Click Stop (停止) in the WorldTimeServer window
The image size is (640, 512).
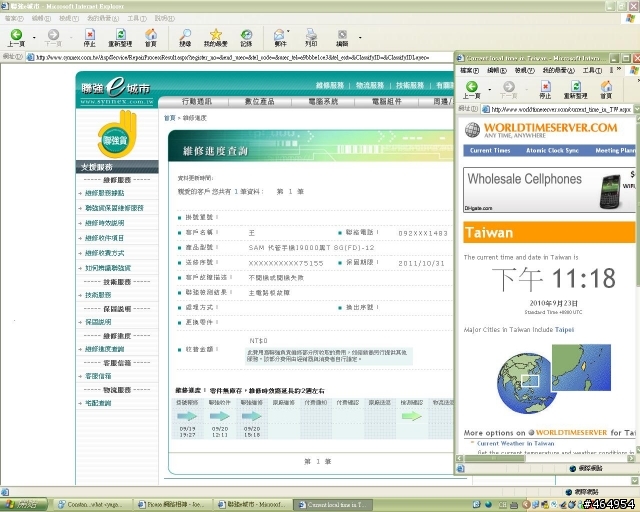tap(545, 90)
